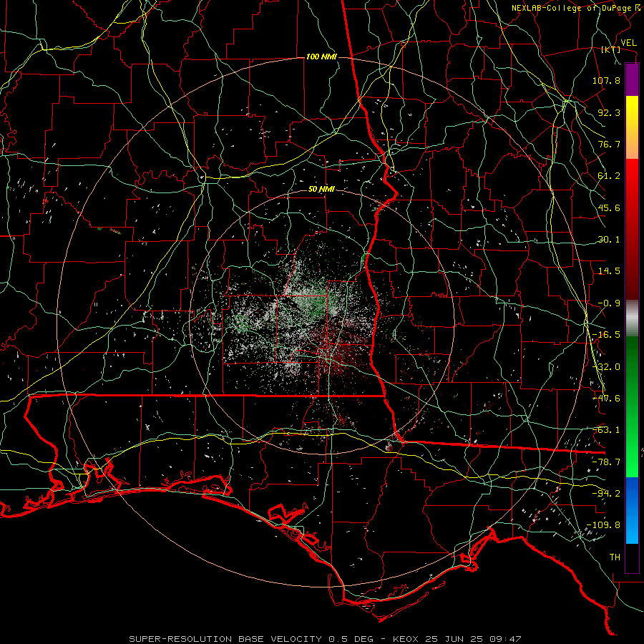The image size is (644, 644).
Task: Click the -0.9 velocity scale value
Action: [609, 303]
